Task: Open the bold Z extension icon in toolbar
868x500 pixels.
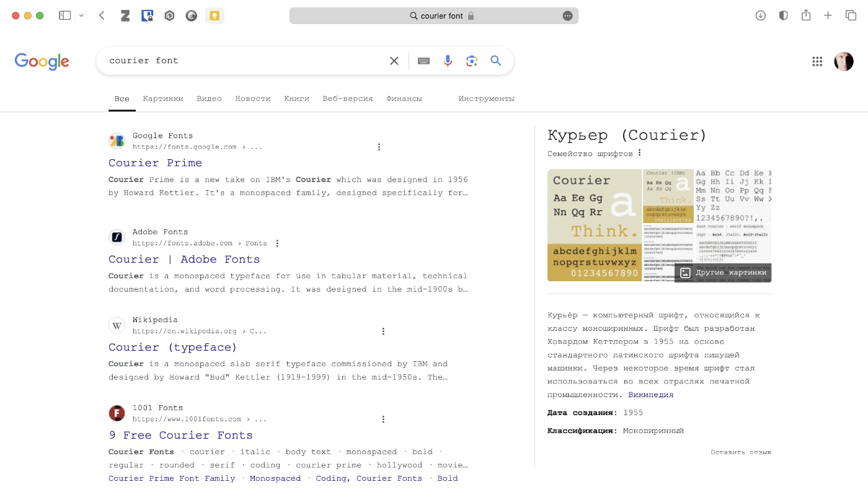Action: [125, 16]
